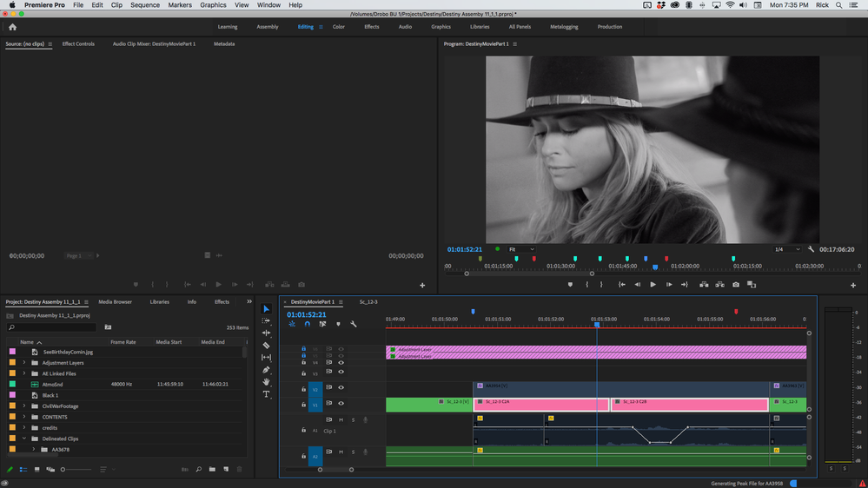Open the Fit zoom level dropdown
The image size is (868, 488).
tap(522, 249)
